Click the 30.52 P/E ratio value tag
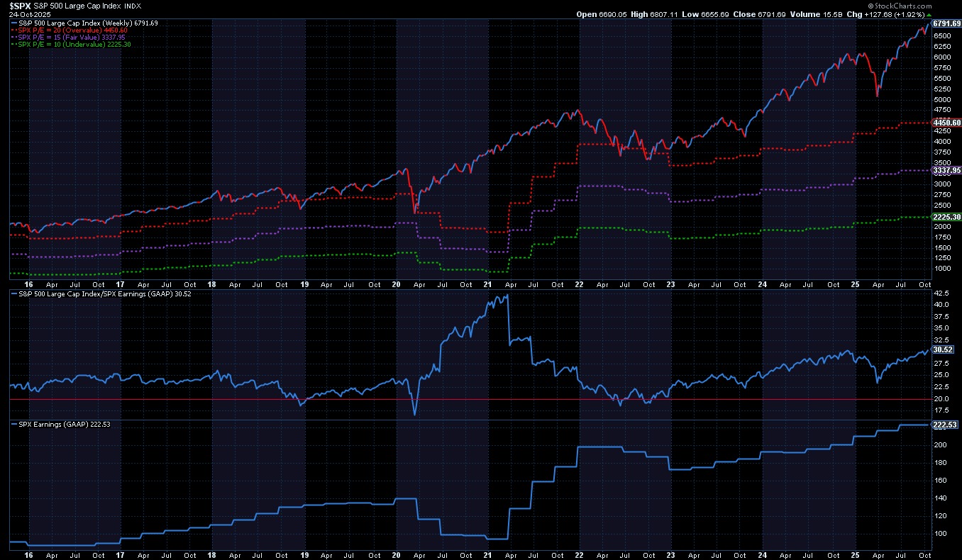This screenshot has width=962, height=560. coord(942,349)
